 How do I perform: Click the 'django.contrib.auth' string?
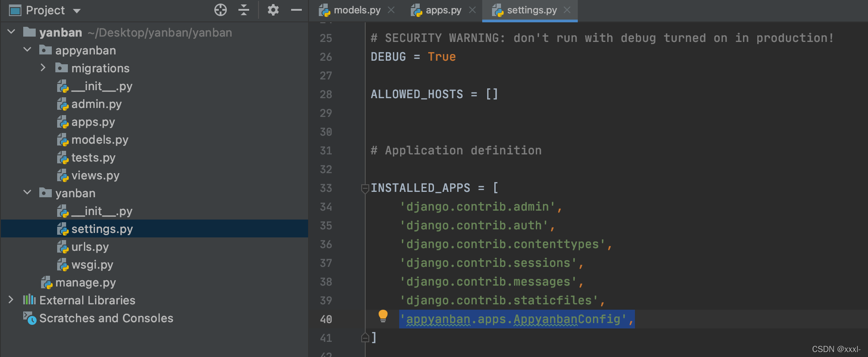click(x=474, y=226)
